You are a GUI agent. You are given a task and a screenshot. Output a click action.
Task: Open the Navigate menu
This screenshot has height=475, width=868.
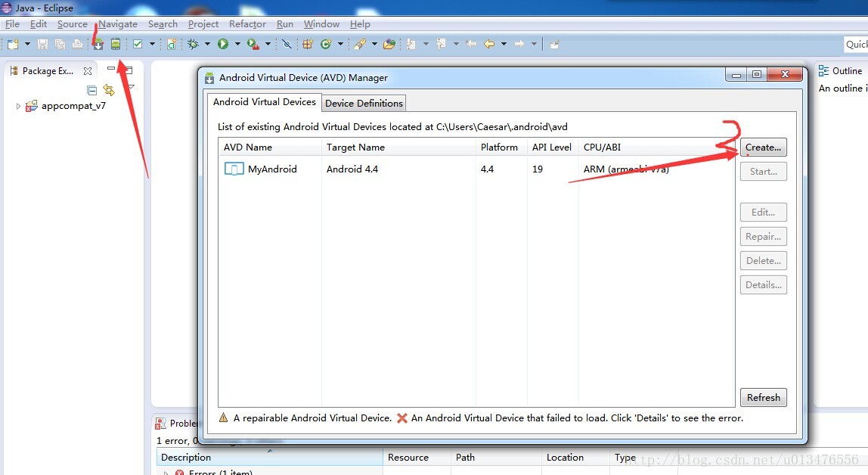coord(118,23)
